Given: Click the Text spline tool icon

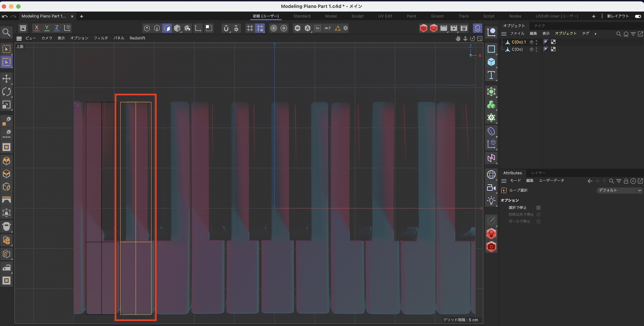Looking at the screenshot, I should 491,75.
